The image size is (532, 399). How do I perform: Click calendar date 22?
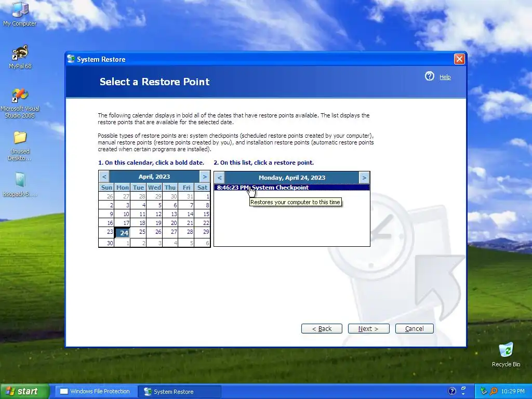coord(202,223)
